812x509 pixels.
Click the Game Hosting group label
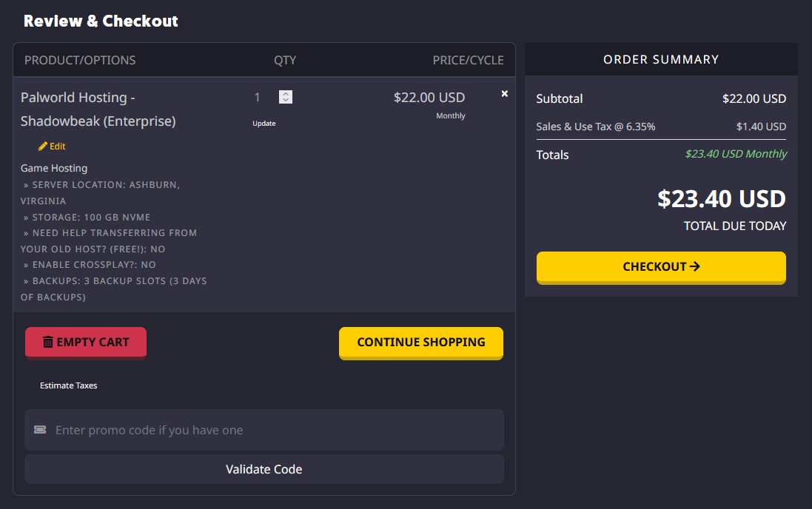coord(54,168)
